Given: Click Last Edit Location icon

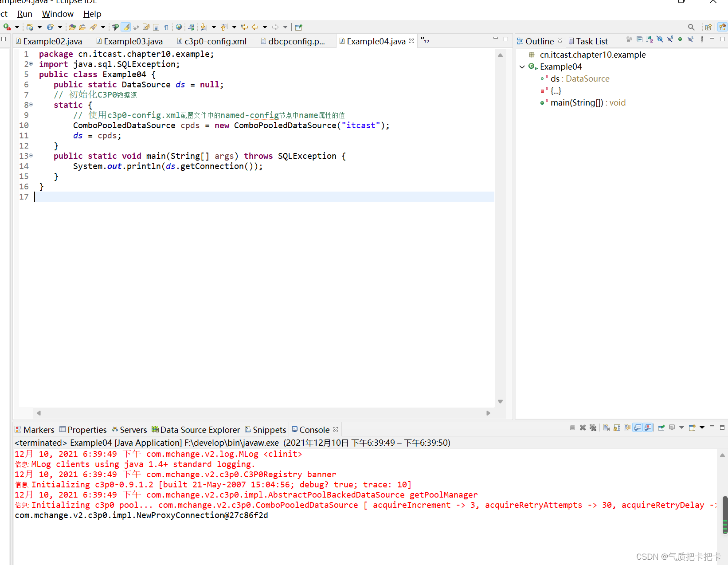Looking at the screenshot, I should (x=244, y=27).
